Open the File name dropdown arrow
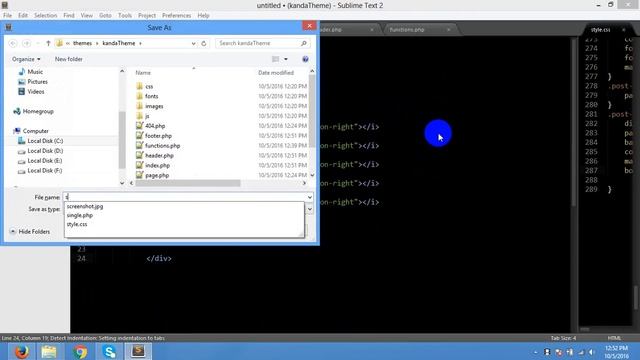 pyautogui.click(x=310, y=197)
